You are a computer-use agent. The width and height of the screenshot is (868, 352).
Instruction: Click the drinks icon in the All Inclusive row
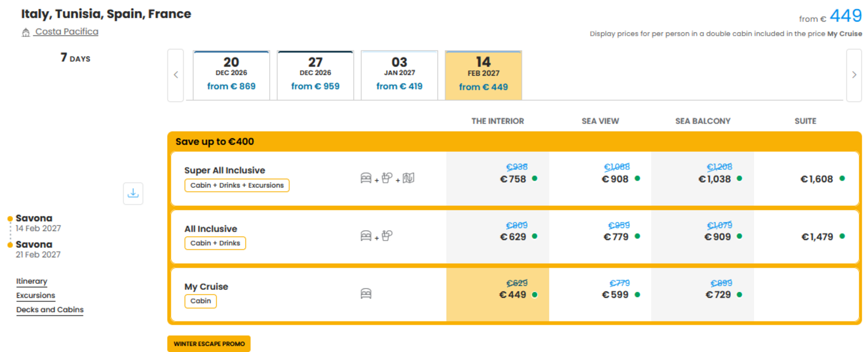387,236
